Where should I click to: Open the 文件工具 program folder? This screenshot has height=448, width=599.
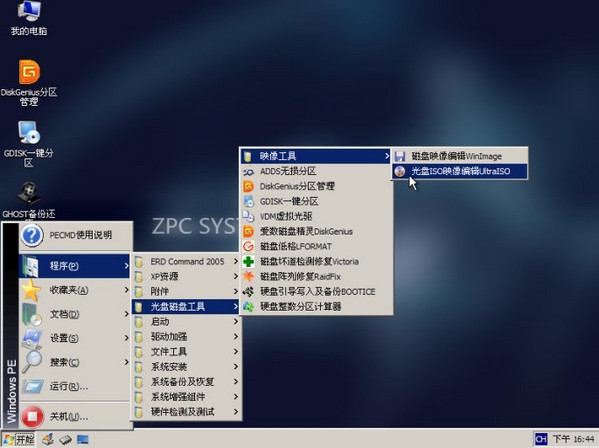[186, 352]
